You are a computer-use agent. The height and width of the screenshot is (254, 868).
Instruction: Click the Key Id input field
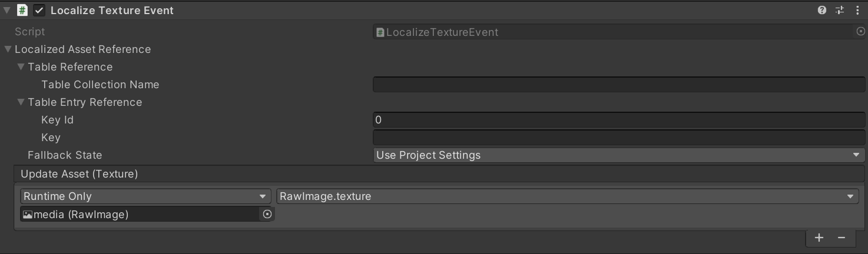618,120
